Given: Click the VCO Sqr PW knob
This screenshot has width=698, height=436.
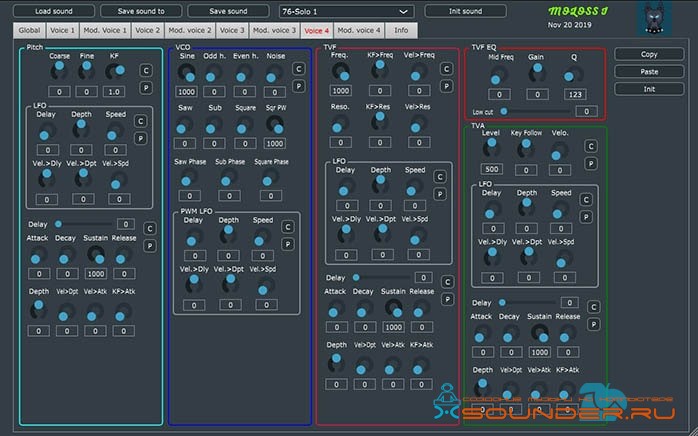Looking at the screenshot, I should (275, 124).
